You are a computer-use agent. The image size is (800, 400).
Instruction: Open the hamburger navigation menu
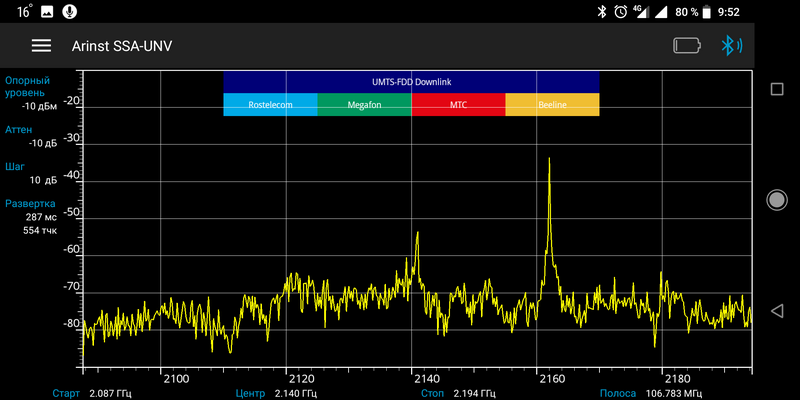(x=41, y=46)
